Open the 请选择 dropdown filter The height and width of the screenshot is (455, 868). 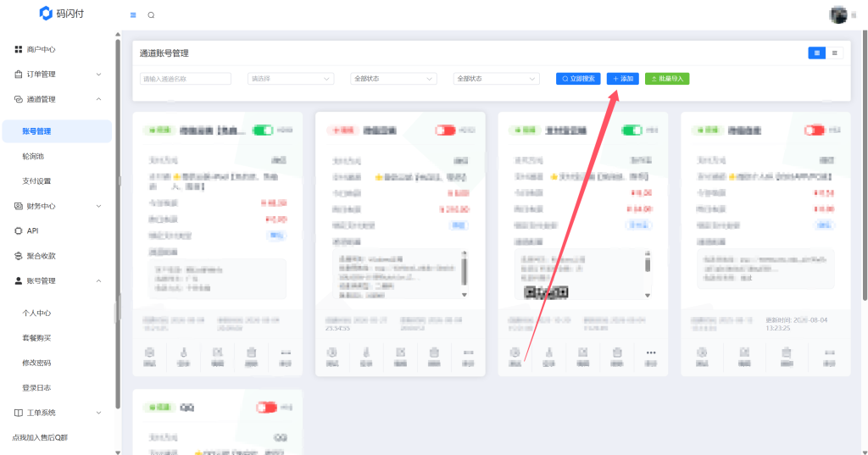pos(291,79)
